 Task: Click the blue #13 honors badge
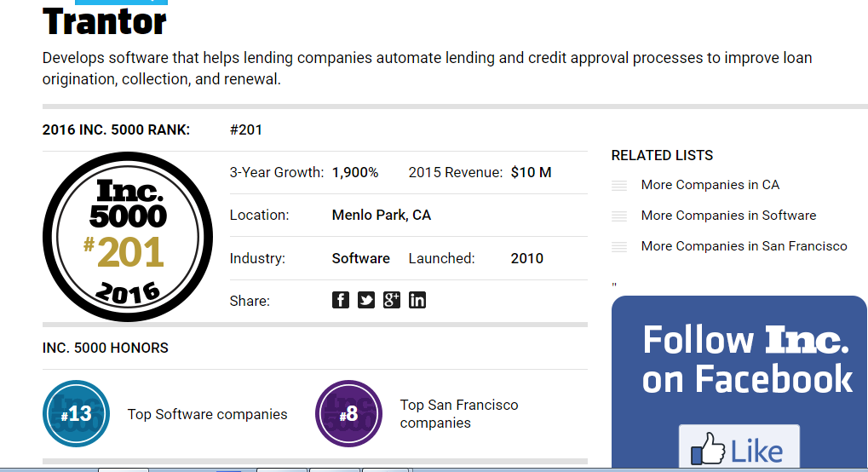click(x=77, y=414)
